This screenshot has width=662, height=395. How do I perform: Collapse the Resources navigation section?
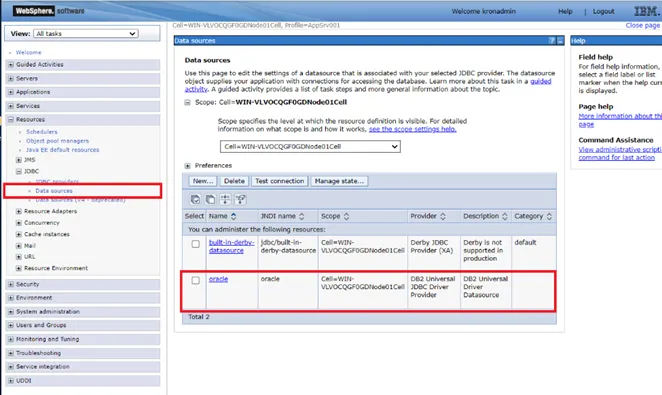(x=11, y=119)
